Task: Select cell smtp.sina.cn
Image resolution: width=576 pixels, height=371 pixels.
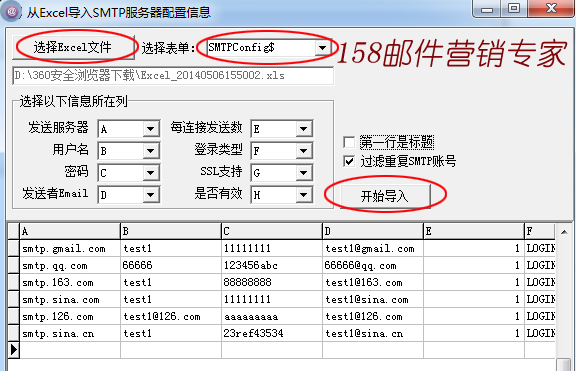Action: 70,333
